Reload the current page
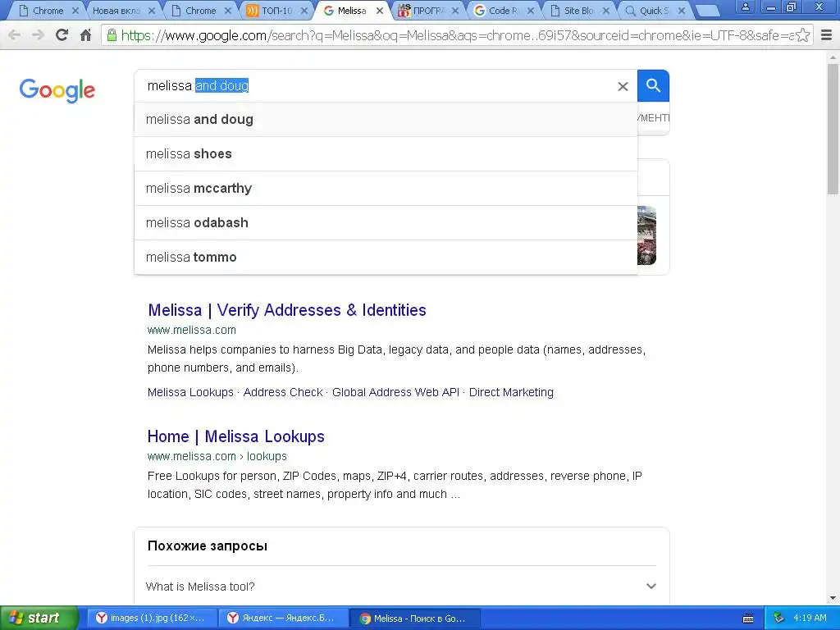The height and width of the screenshot is (630, 840). (62, 35)
